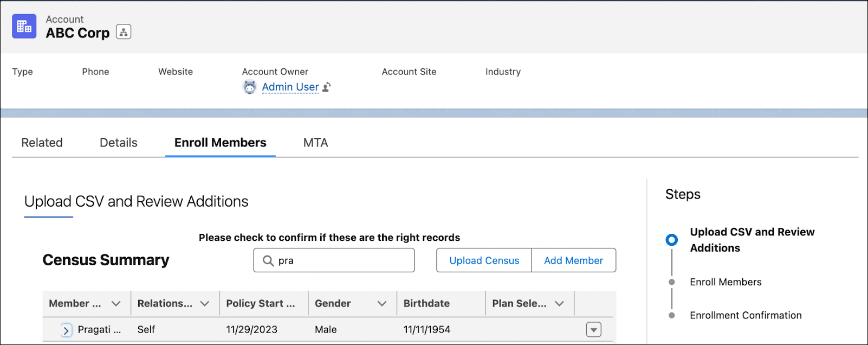Click the 'Self' relationship cell

coord(146,330)
